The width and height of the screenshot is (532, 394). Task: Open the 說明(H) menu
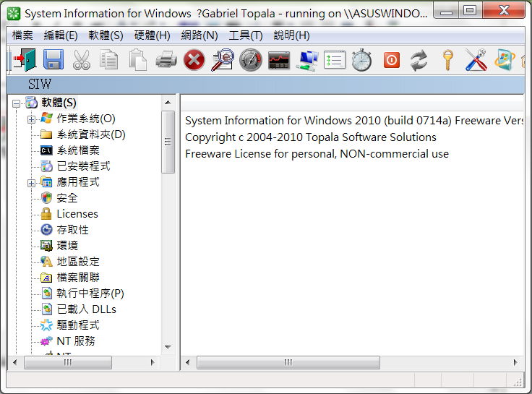click(291, 35)
